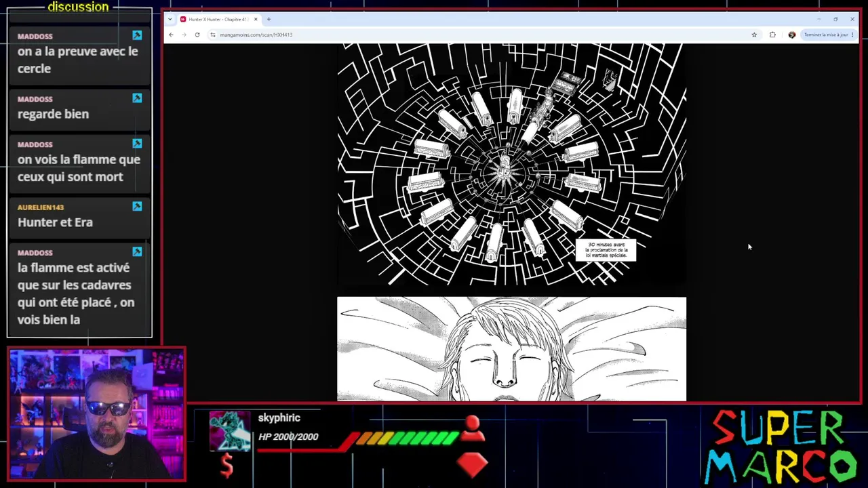Bookmark this page with the star icon

click(x=754, y=35)
